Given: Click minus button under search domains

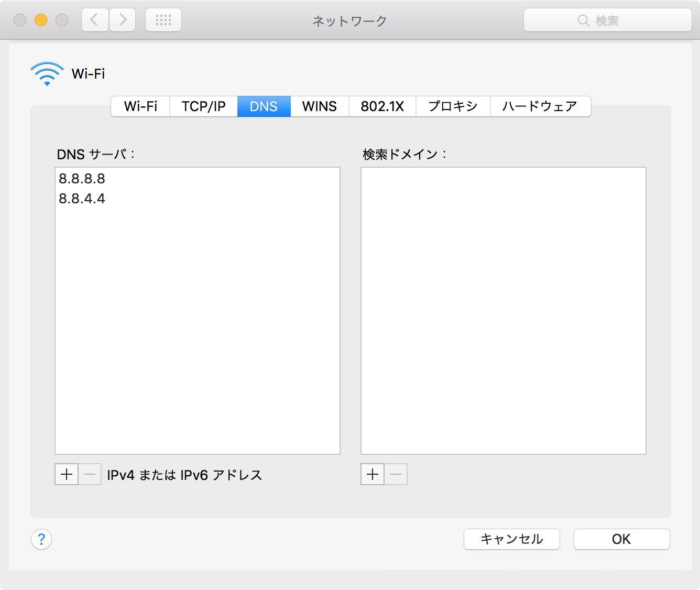Looking at the screenshot, I should 396,475.
